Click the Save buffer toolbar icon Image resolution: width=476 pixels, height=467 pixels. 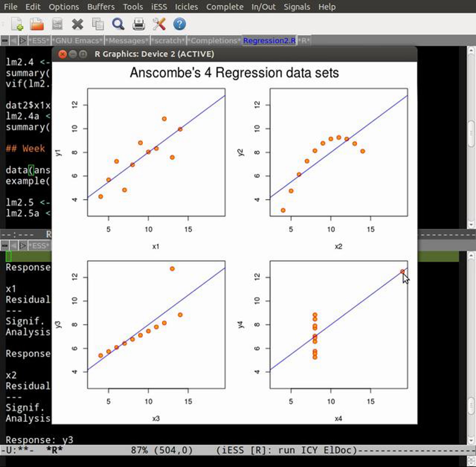click(57, 24)
